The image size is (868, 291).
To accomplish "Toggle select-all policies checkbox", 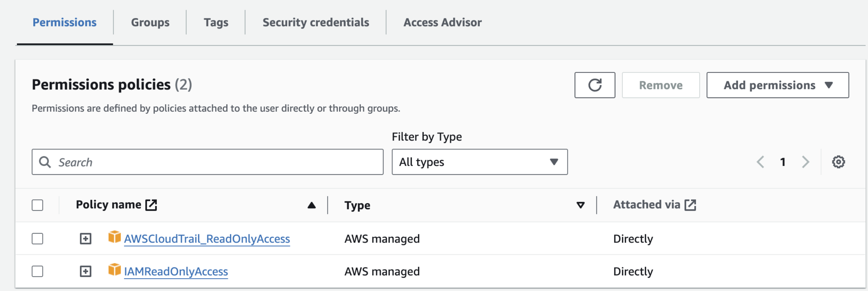I will pos(37,205).
